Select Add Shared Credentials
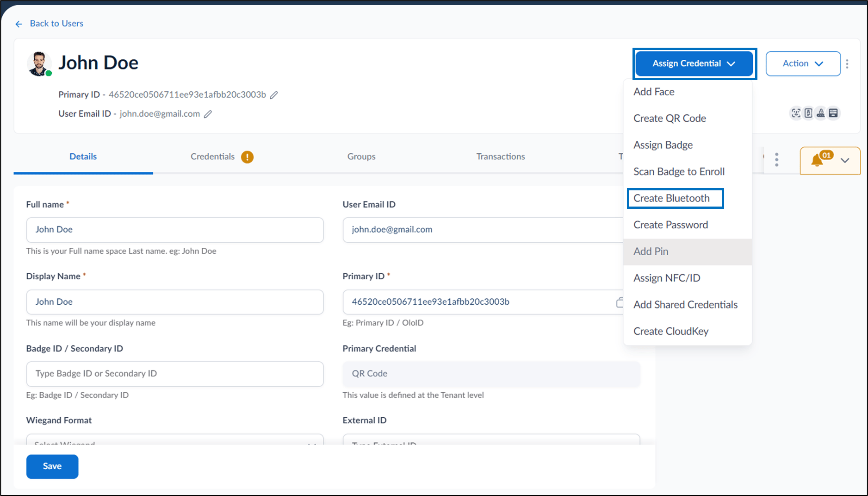This screenshot has width=868, height=496. [x=688, y=305]
